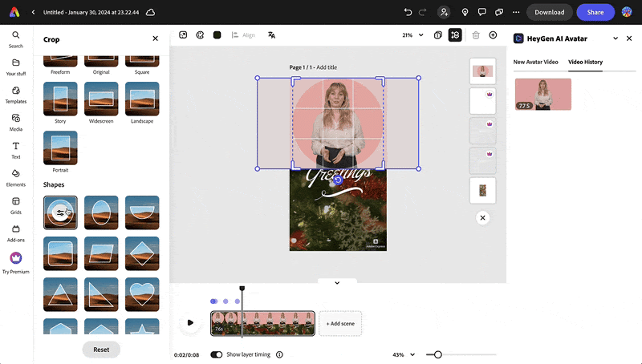The image size is (642, 364).
Task: Click the Download button
Action: (549, 12)
